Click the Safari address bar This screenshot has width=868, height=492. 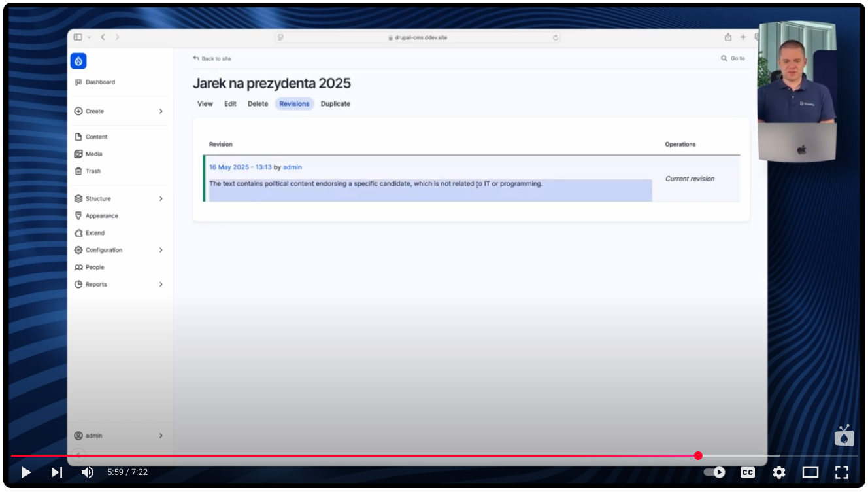[x=417, y=37]
